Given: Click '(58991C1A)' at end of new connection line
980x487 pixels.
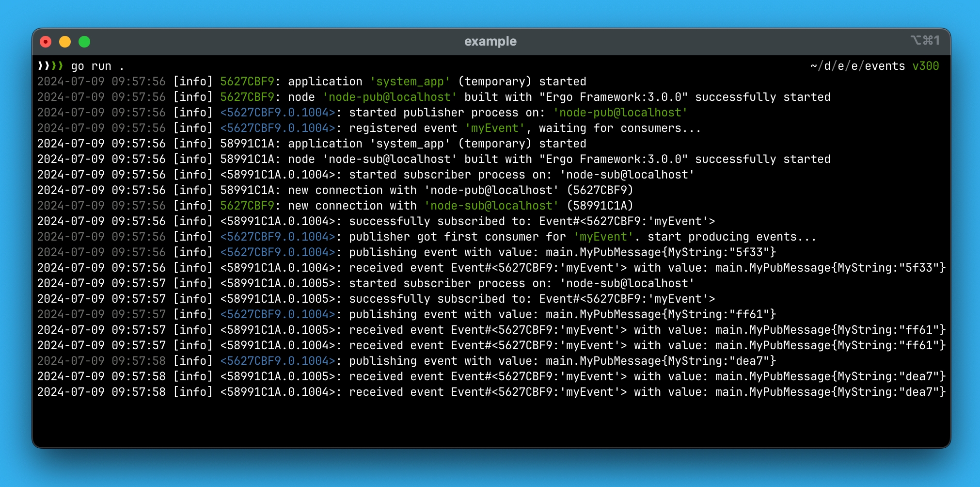Looking at the screenshot, I should (x=600, y=206).
